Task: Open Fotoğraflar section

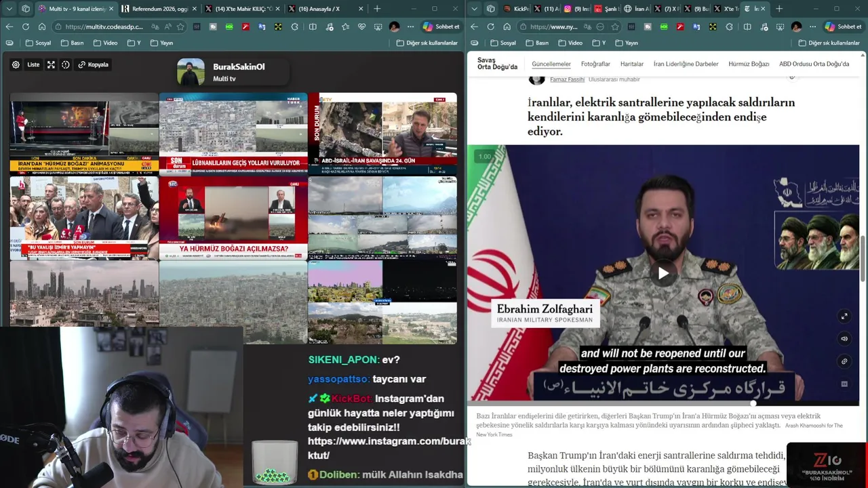Action: [595, 64]
